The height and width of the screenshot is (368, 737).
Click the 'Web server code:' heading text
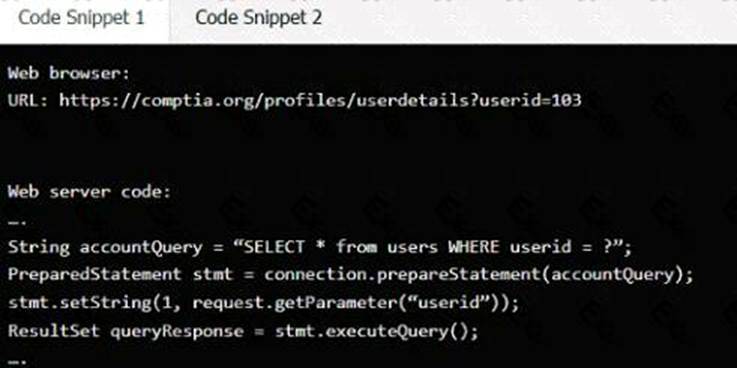pyautogui.click(x=89, y=192)
